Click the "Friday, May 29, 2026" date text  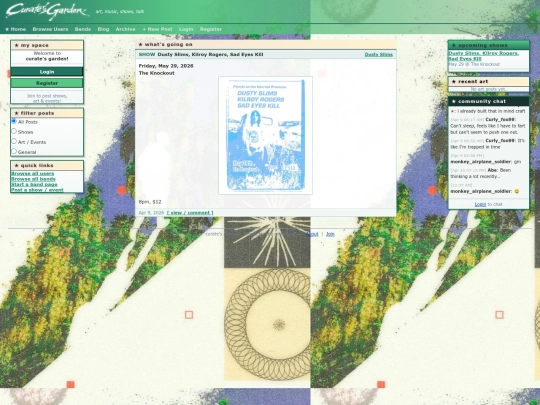166,66
